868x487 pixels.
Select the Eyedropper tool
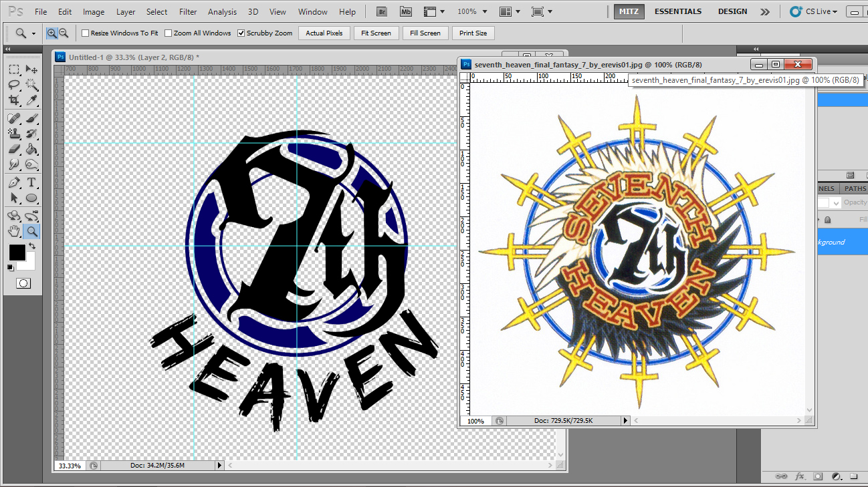[31, 100]
